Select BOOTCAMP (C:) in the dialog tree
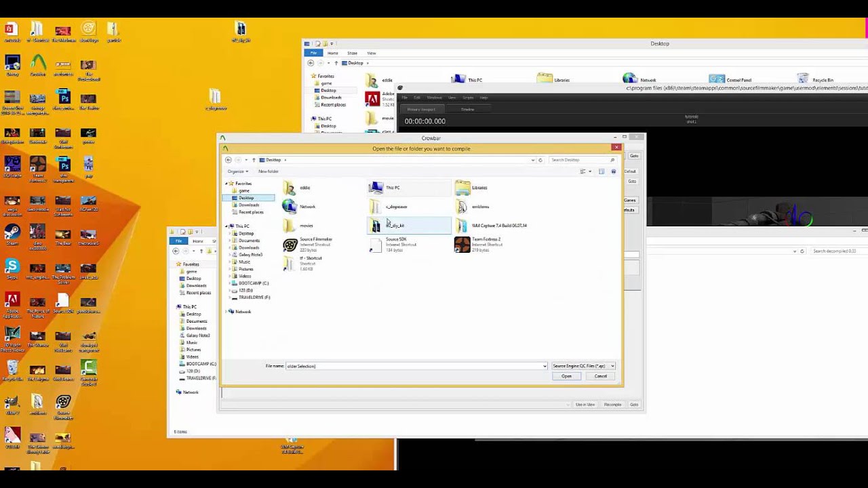The height and width of the screenshot is (488, 868). (x=251, y=283)
